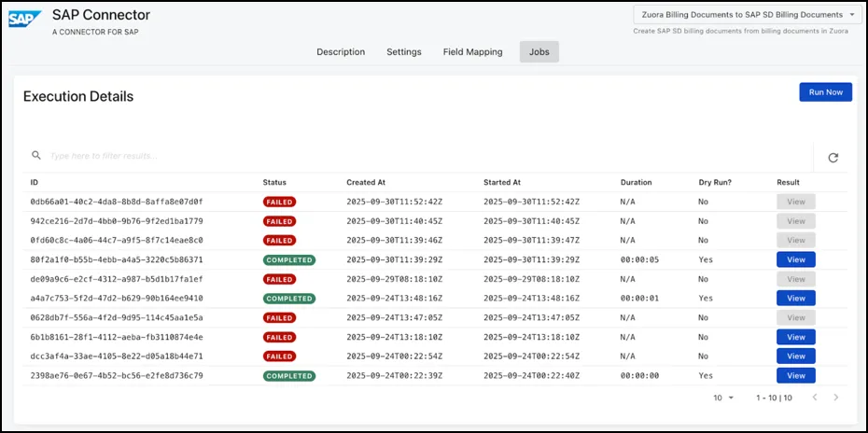Click Started At 2025-09-30T11:39:47Z
The height and width of the screenshot is (433, 868).
[531, 241]
